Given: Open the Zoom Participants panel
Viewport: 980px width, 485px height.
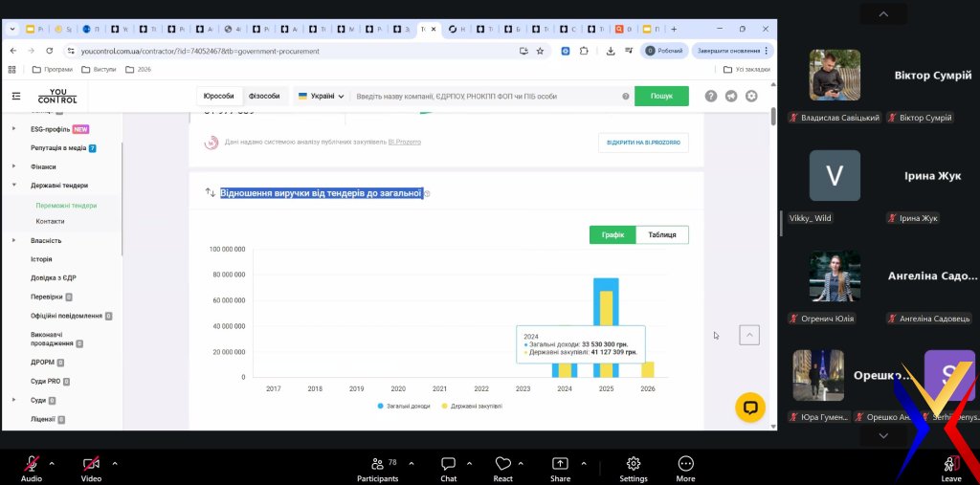Looking at the screenshot, I should pyautogui.click(x=377, y=464).
